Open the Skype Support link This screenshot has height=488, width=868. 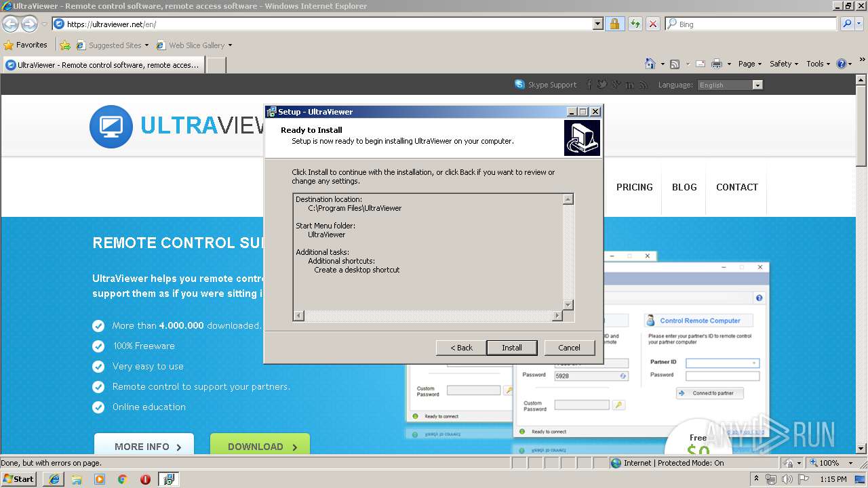click(x=552, y=85)
